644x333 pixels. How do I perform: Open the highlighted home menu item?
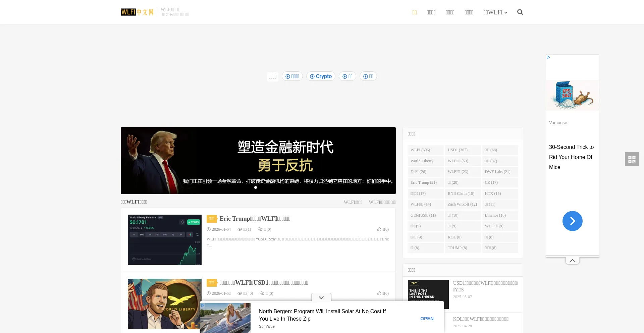tap(415, 12)
